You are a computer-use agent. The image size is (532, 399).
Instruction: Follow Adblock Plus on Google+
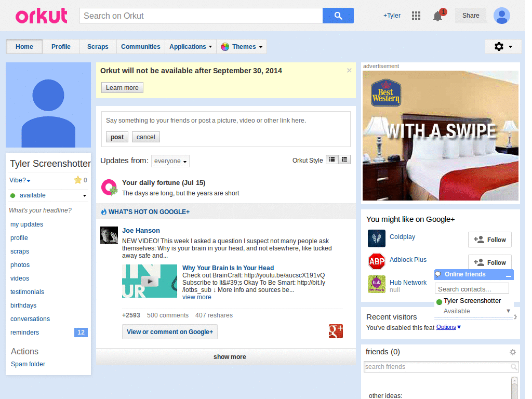click(x=489, y=262)
